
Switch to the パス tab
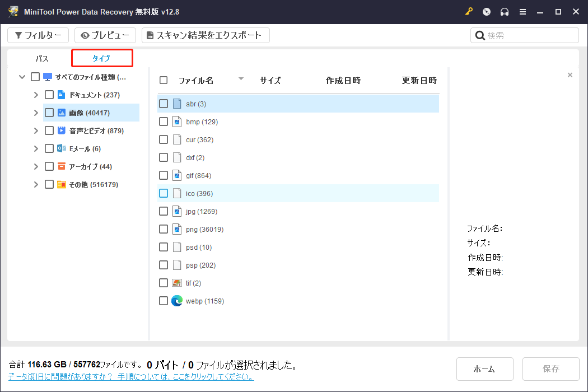pos(41,58)
